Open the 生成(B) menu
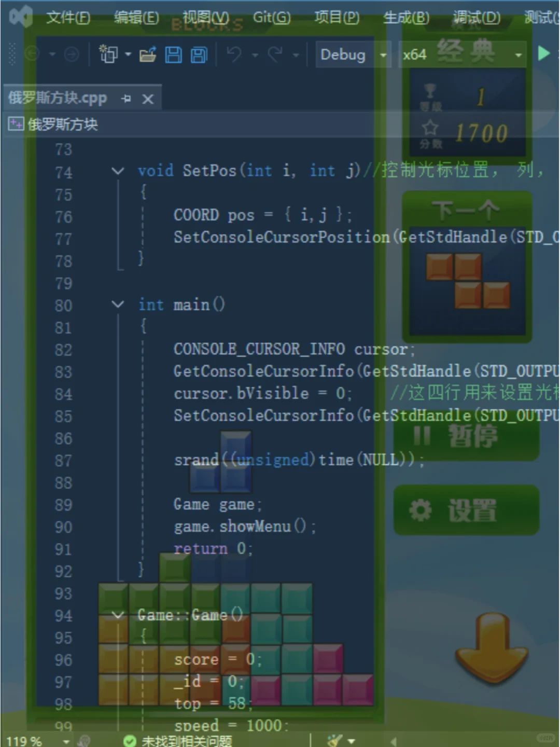560x747 pixels. click(406, 18)
